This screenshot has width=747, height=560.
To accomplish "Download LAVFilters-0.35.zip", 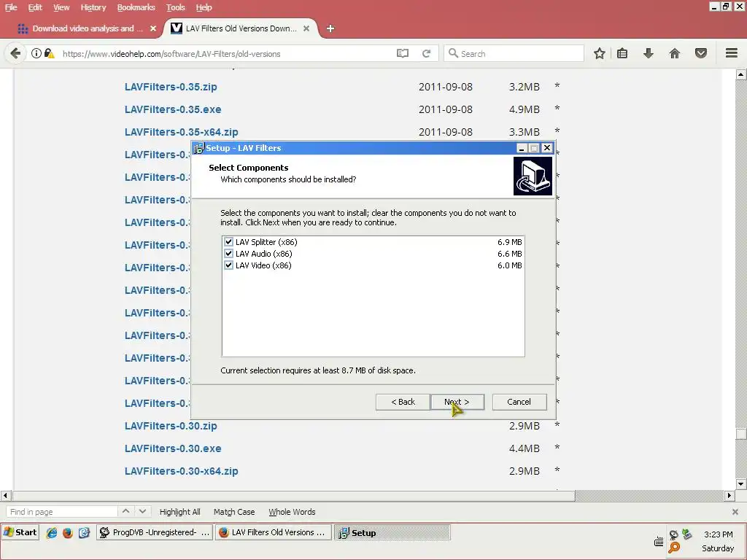I will 171,87.
